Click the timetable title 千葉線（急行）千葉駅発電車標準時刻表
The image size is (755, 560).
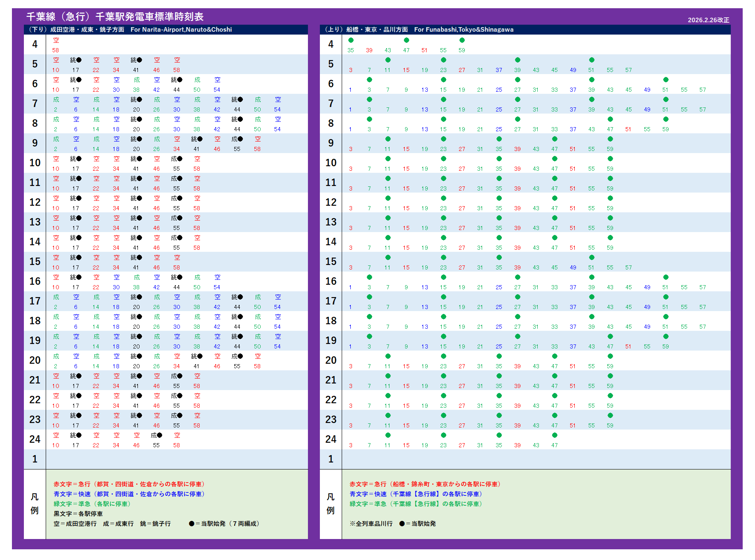(115, 17)
